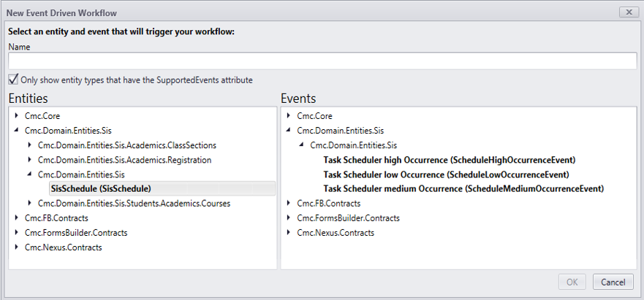Select Cmc.Nexus.Contracts in Entities tree
This screenshot has width=644, height=300.
coord(63,247)
